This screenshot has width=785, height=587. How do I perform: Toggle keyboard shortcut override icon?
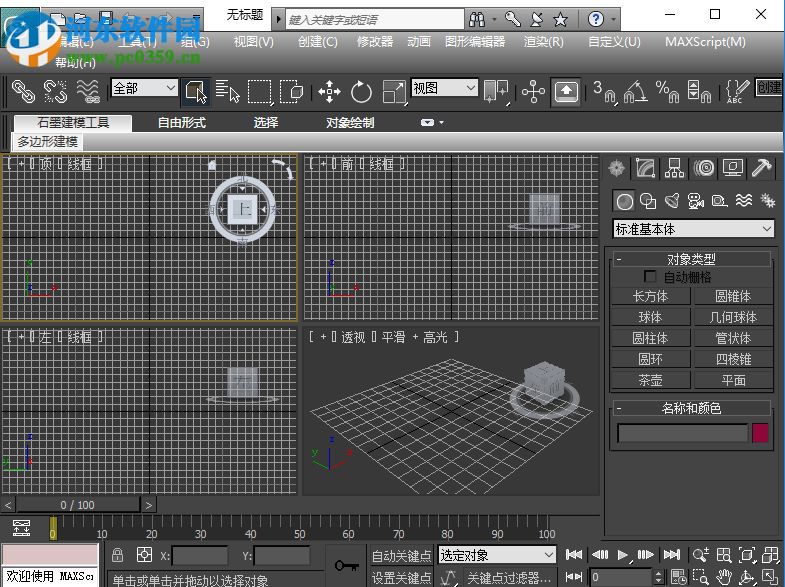point(566,92)
